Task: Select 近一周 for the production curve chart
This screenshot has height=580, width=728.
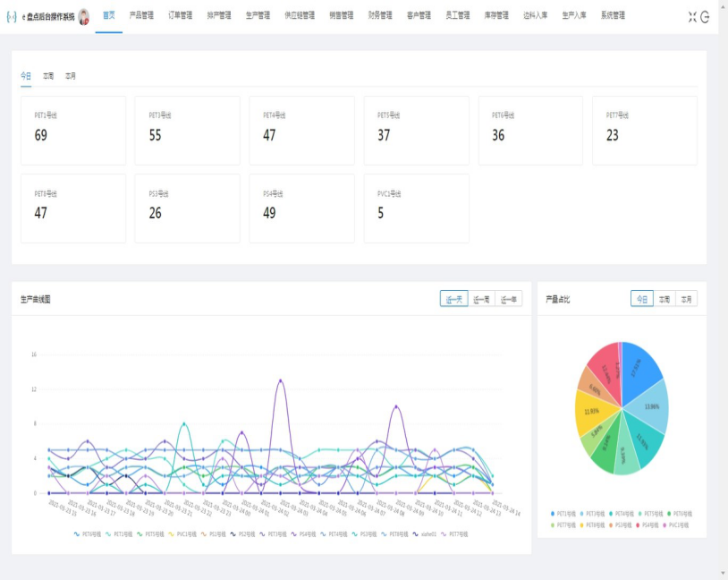Action: tap(481, 300)
